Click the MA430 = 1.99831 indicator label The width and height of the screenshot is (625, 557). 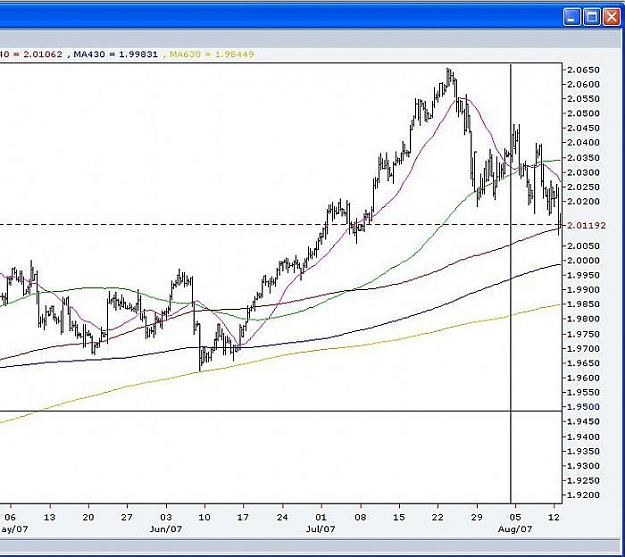116,54
